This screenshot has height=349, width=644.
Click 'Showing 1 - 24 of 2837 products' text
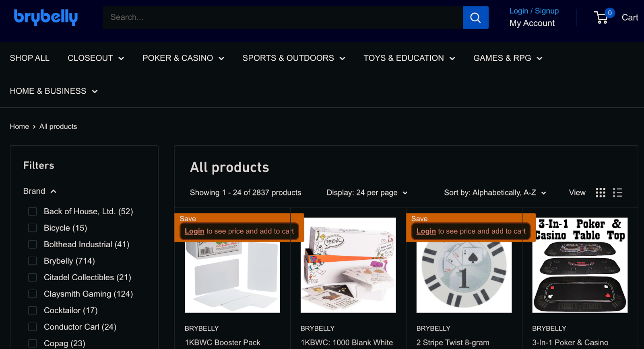pyautogui.click(x=246, y=193)
